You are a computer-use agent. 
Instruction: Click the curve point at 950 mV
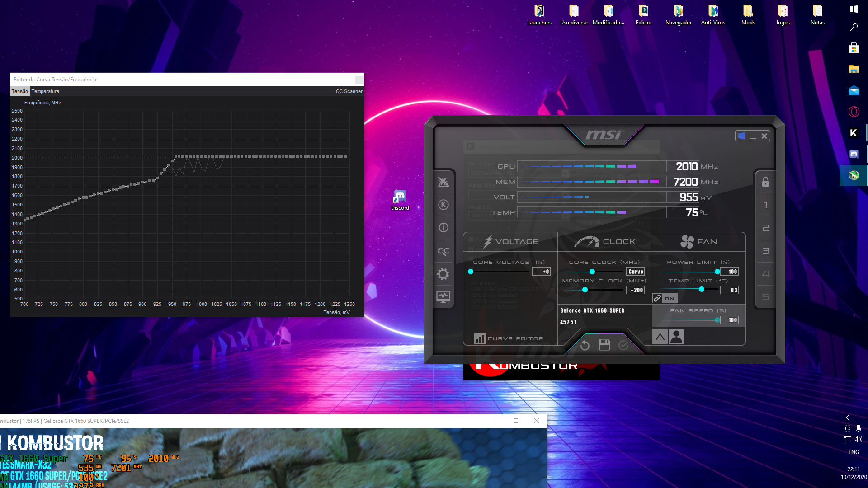[x=172, y=160]
